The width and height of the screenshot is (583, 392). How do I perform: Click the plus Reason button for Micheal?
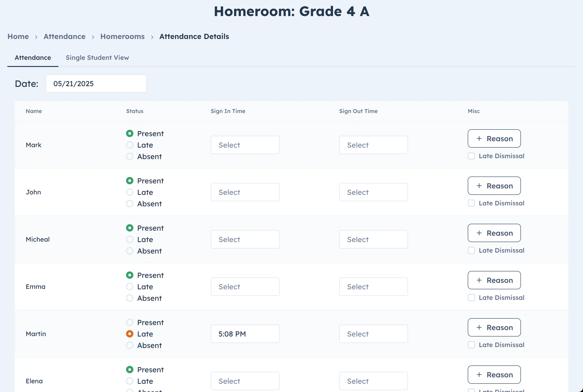coord(494,233)
